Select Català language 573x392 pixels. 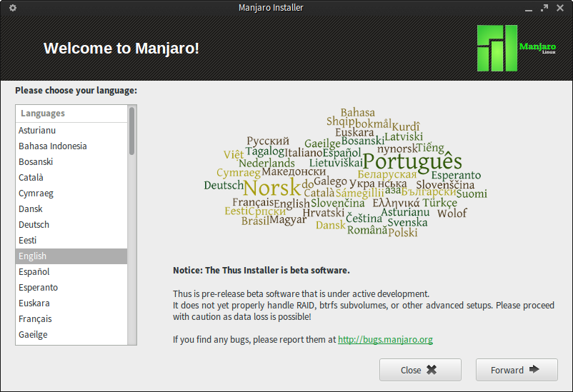pyautogui.click(x=71, y=178)
